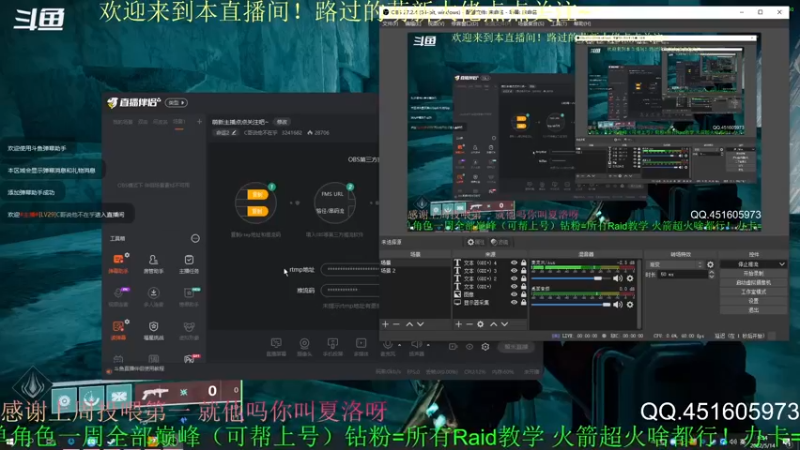800x450 pixels.
Task: Open the 帮助(H) menu in OBS
Action: 582,23
